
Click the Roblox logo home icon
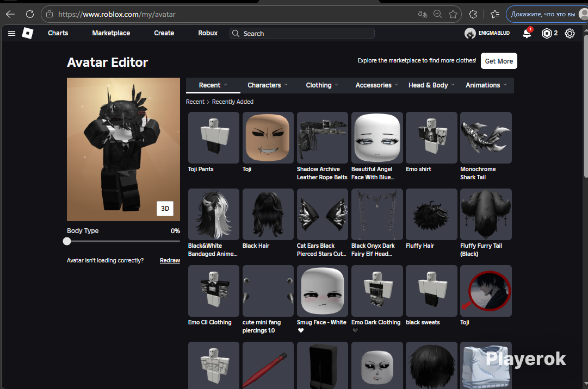tap(27, 34)
